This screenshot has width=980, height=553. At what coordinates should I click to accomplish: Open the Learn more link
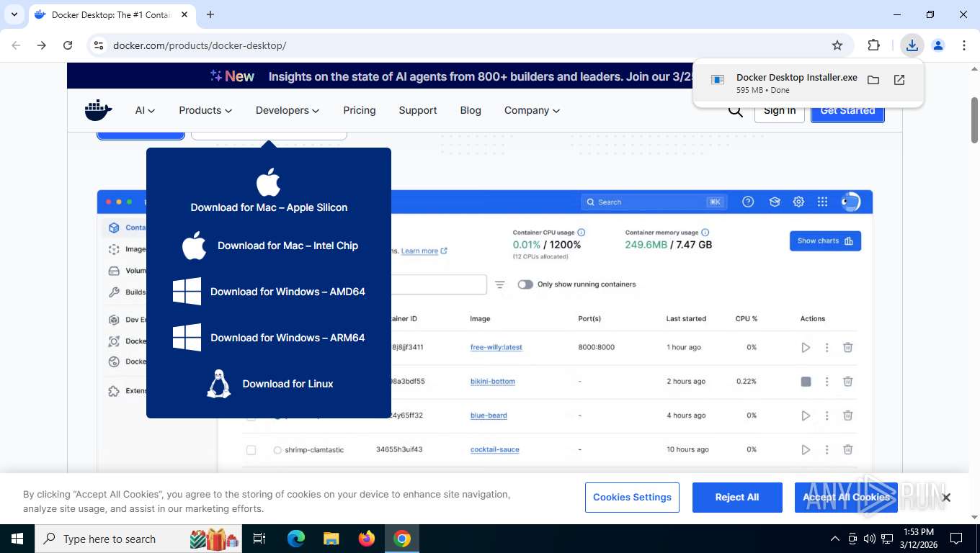point(424,251)
